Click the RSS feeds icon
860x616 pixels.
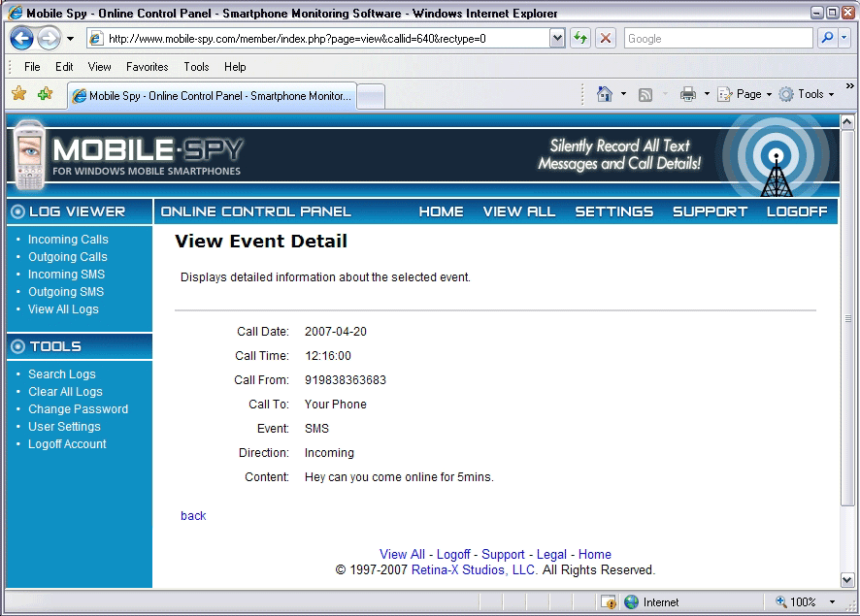[x=645, y=95]
